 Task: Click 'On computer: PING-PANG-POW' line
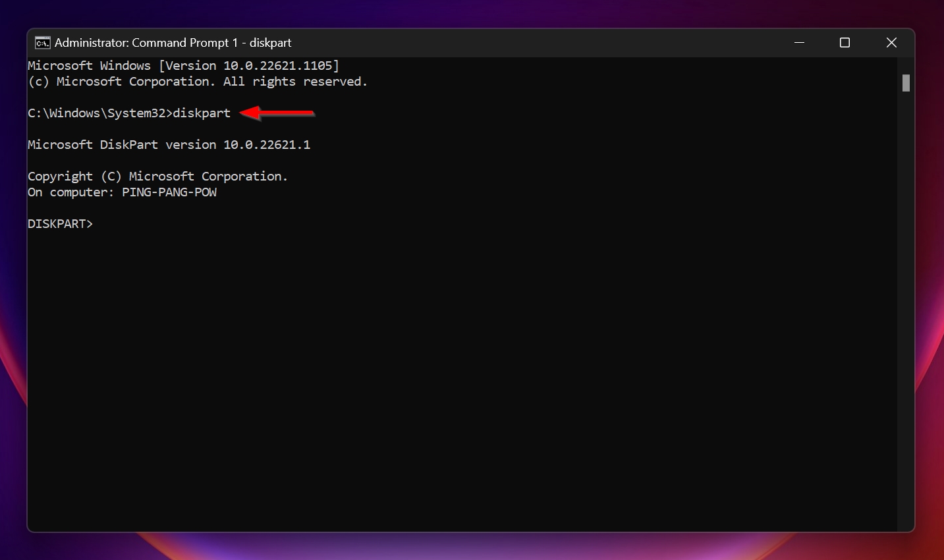tap(123, 192)
